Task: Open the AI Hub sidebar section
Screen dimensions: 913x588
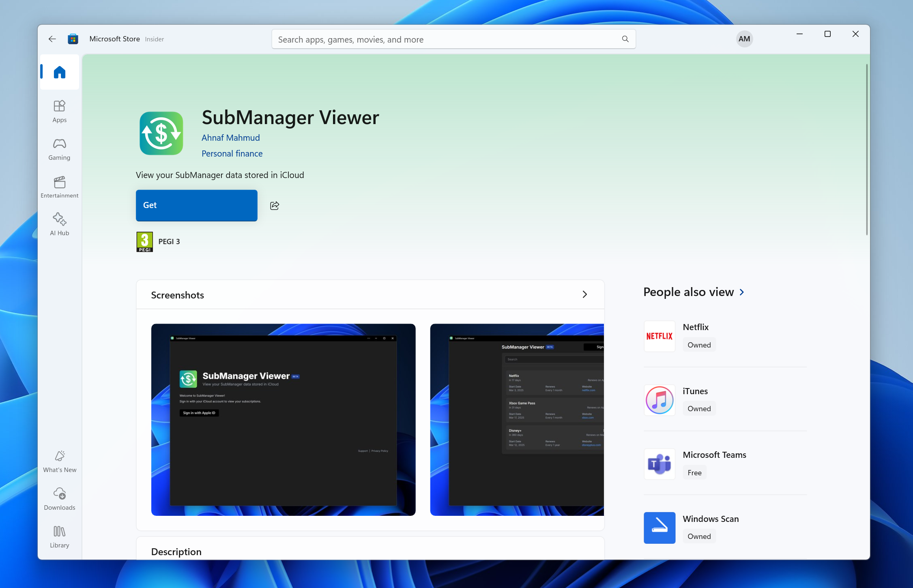Action: [x=60, y=224]
